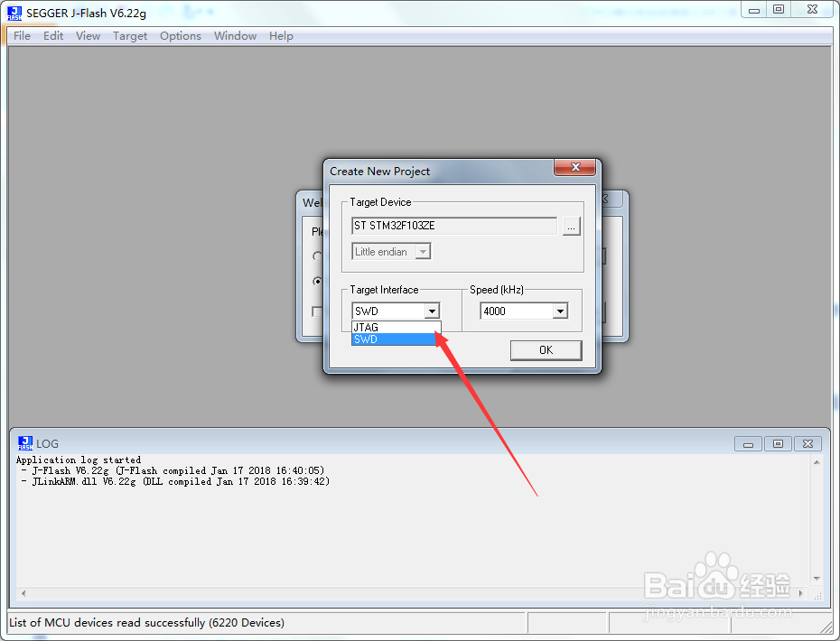840x641 pixels.
Task: Open the Options menu
Action: [181, 36]
